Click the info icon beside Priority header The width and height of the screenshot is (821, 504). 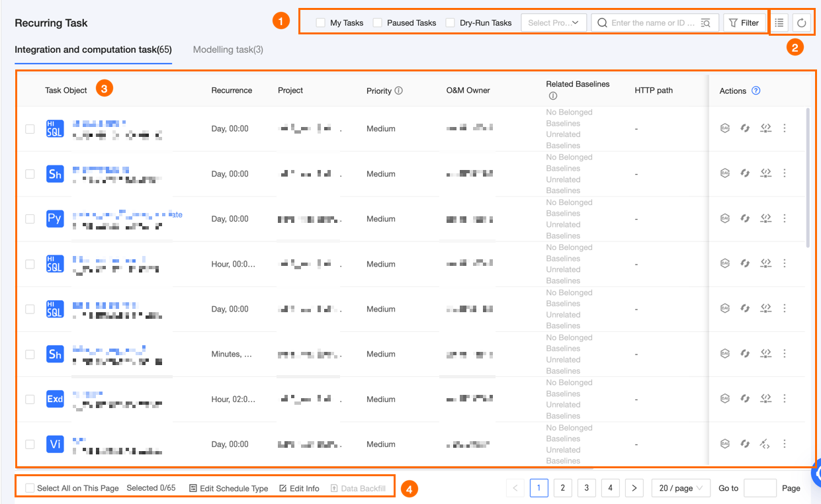coord(399,91)
